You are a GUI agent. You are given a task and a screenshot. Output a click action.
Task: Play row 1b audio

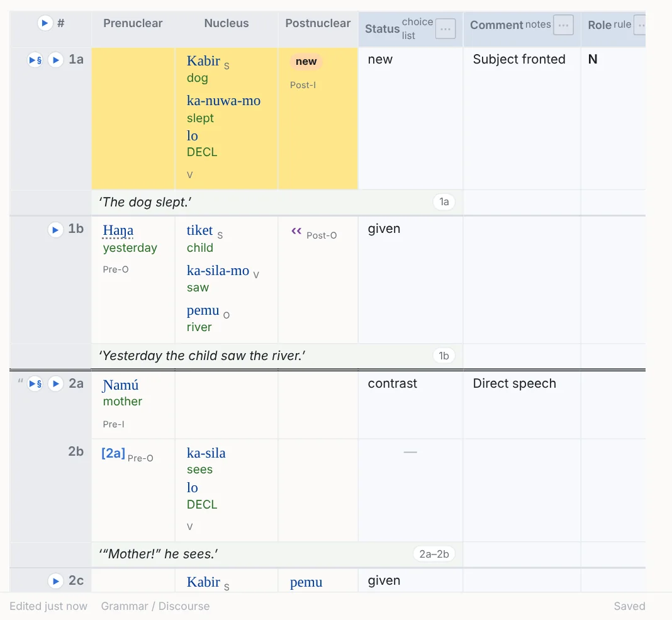tap(55, 230)
